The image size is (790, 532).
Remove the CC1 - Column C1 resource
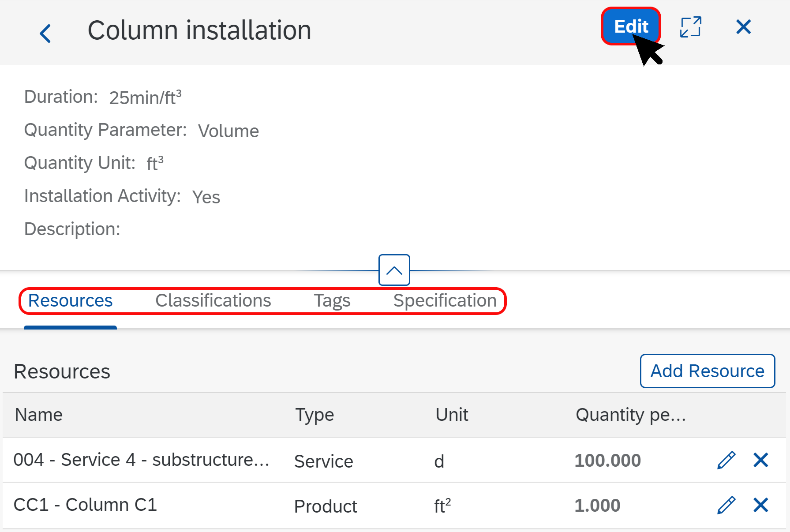coord(761,505)
